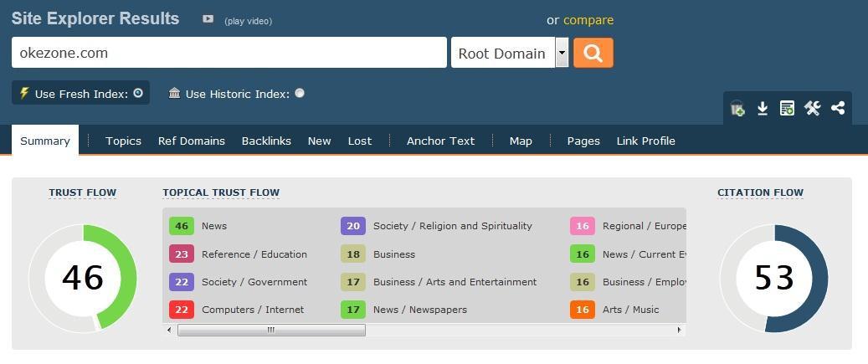Click the Citation Flow 53 gauge
The width and height of the screenshot is (868, 364).
point(774,279)
